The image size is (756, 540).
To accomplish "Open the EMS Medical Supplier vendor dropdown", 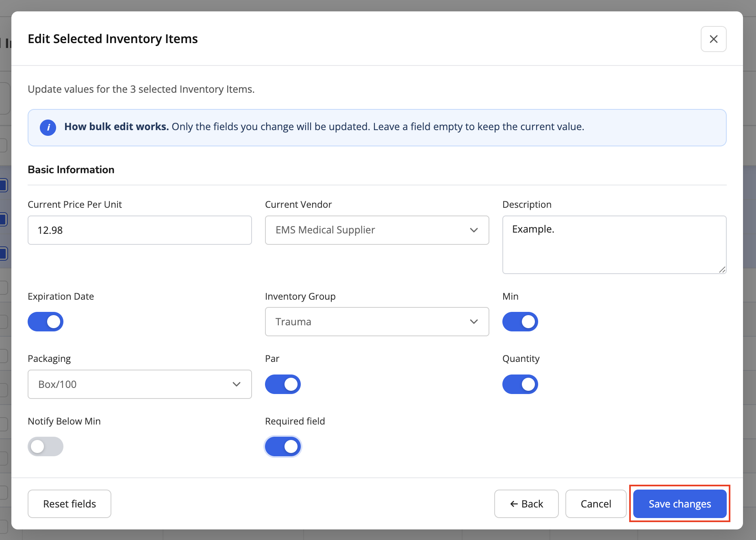I will [377, 230].
